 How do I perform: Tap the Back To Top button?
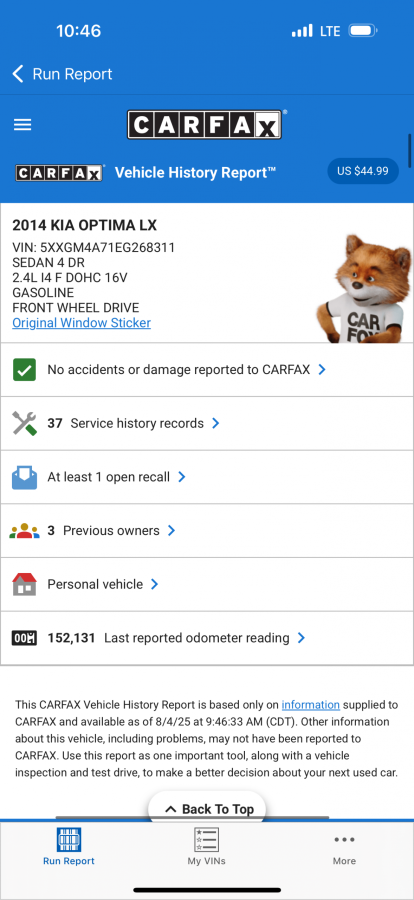(207, 808)
